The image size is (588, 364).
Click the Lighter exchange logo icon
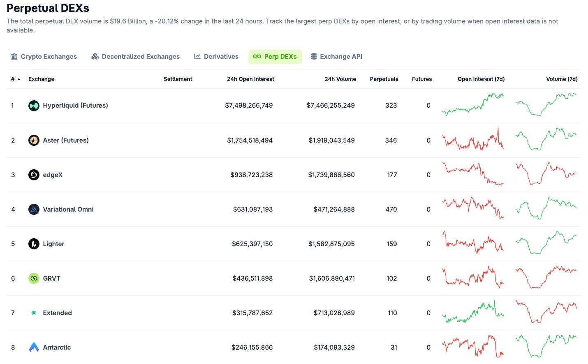pos(34,244)
